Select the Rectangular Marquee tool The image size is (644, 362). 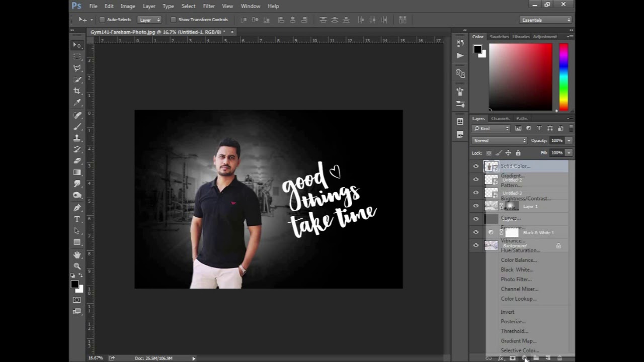click(77, 57)
